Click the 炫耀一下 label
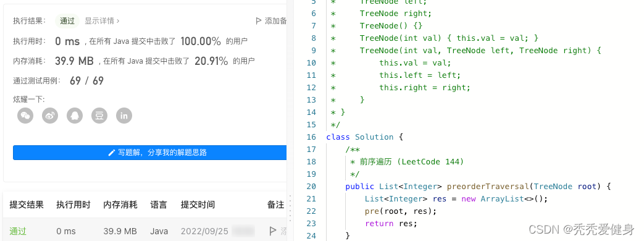Viewport: 644px width, 241px height. coord(29,99)
